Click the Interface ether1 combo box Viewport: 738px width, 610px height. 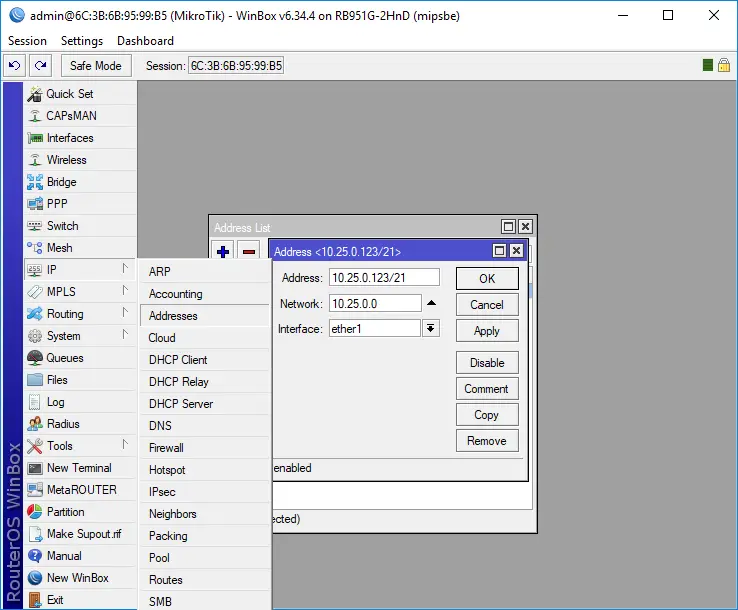coord(375,329)
